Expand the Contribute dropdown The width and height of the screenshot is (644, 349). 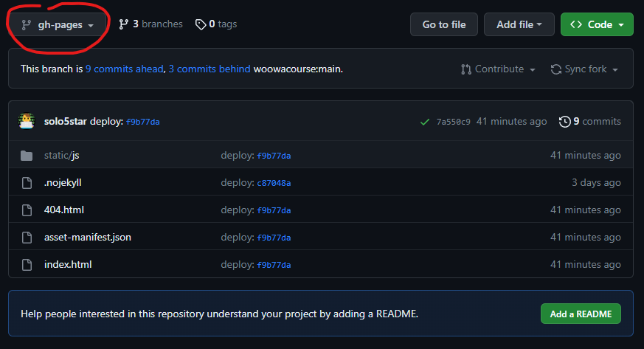click(x=498, y=69)
